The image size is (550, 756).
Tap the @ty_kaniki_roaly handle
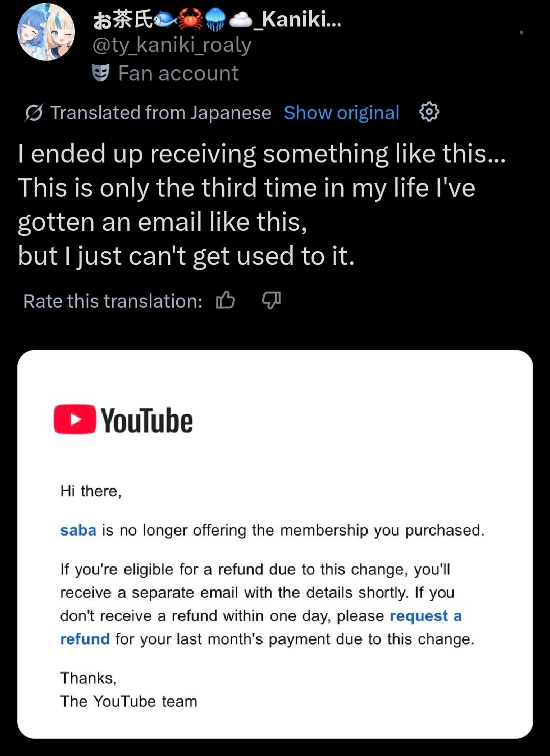(172, 45)
